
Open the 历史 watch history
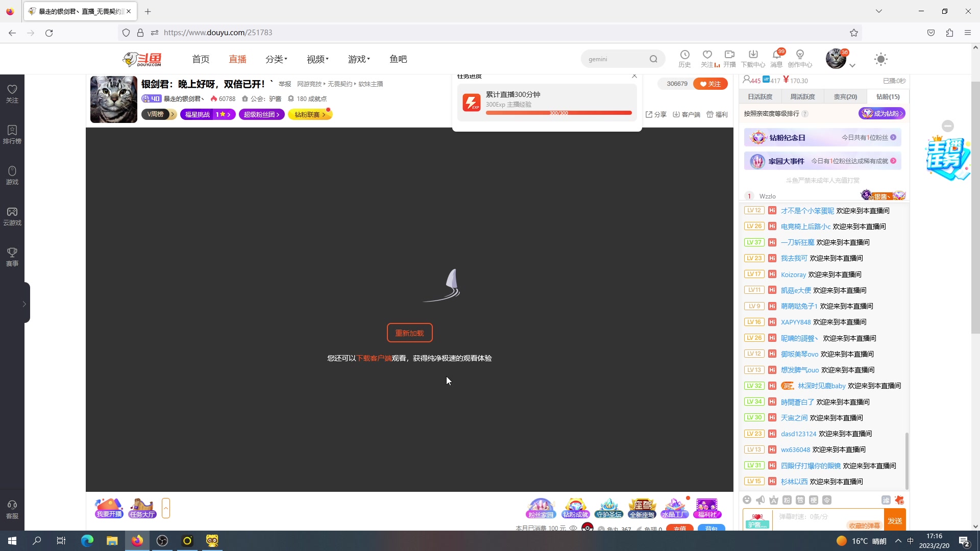[x=685, y=58]
